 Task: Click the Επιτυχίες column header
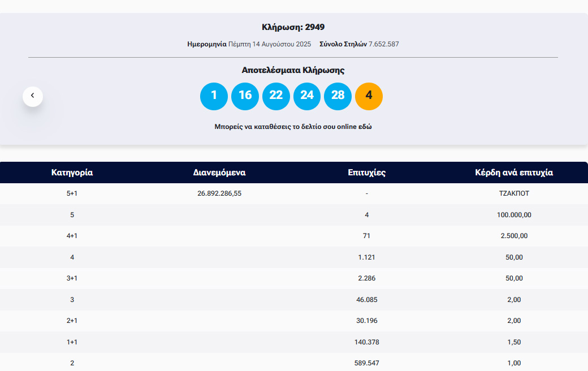(x=367, y=172)
